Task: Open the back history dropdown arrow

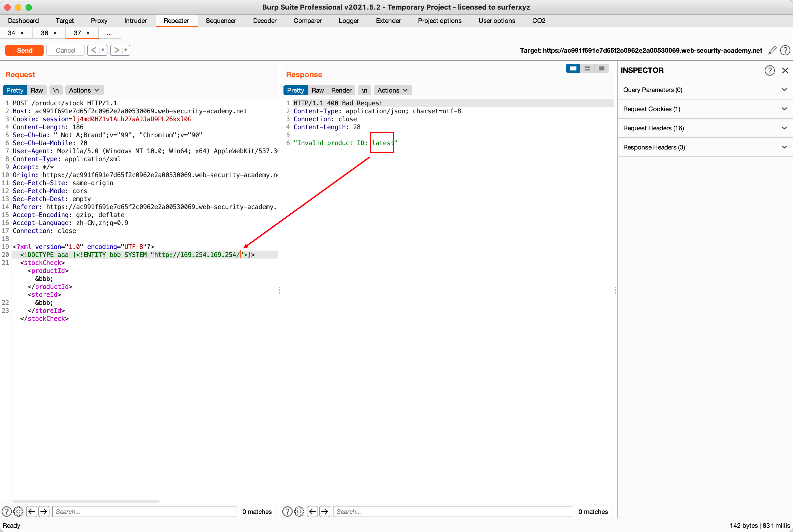Action: [x=103, y=50]
